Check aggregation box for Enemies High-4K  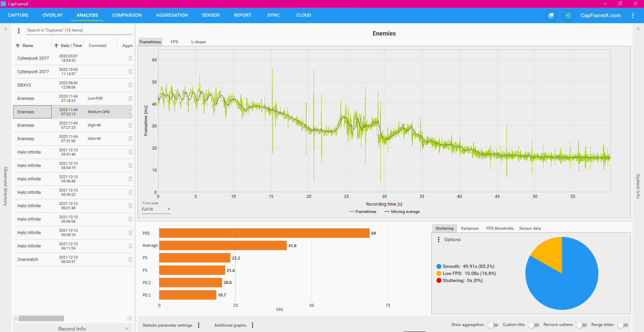(x=130, y=125)
